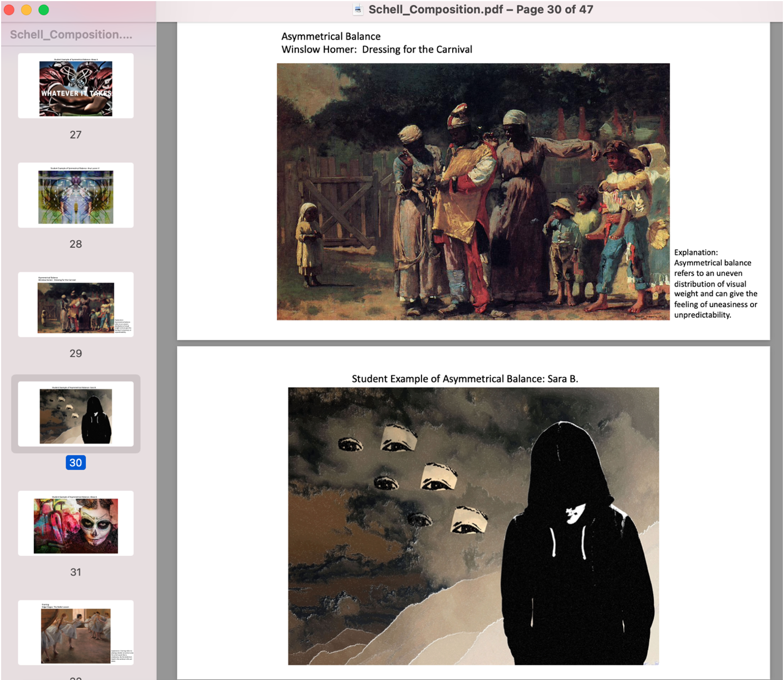Click the sidebar header Schell_Composition

(70, 34)
